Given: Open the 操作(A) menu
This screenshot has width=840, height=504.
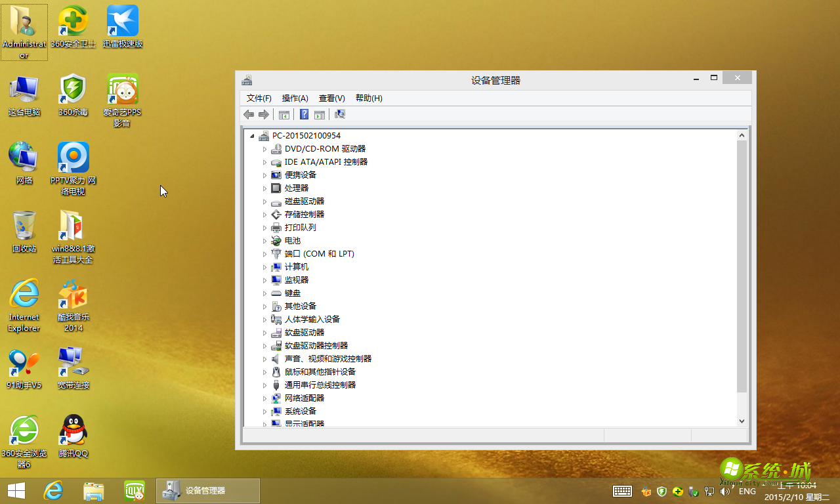Looking at the screenshot, I should (295, 98).
